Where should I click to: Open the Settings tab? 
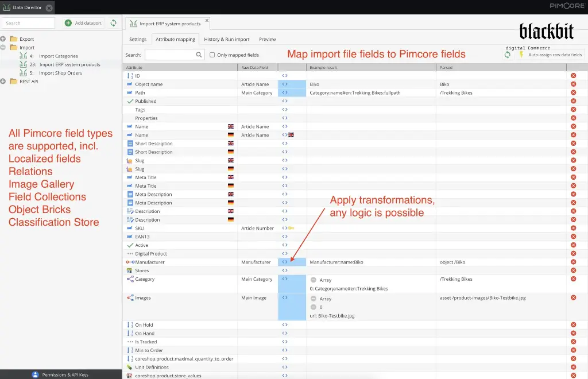tap(138, 40)
